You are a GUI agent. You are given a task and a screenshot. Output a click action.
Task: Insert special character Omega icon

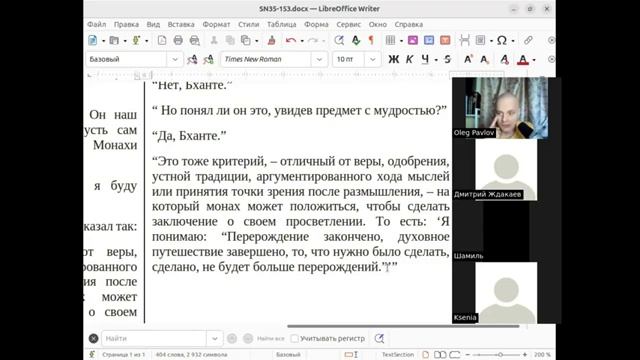point(502,40)
